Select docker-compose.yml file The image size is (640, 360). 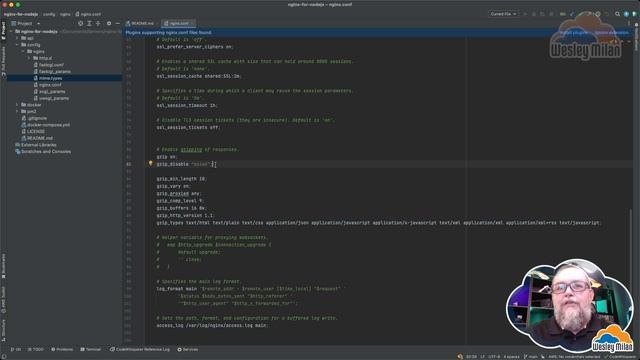pyautogui.click(x=45, y=125)
